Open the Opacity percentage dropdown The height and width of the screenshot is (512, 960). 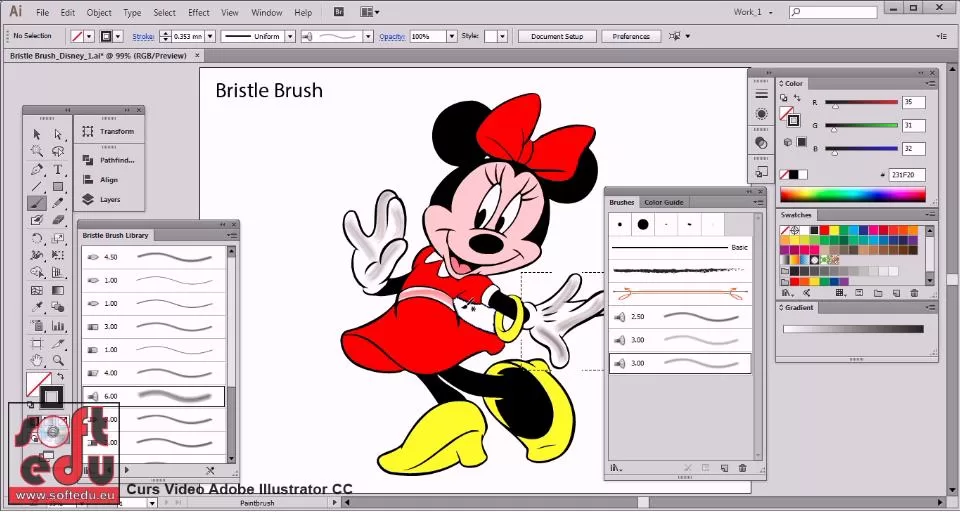(x=452, y=36)
